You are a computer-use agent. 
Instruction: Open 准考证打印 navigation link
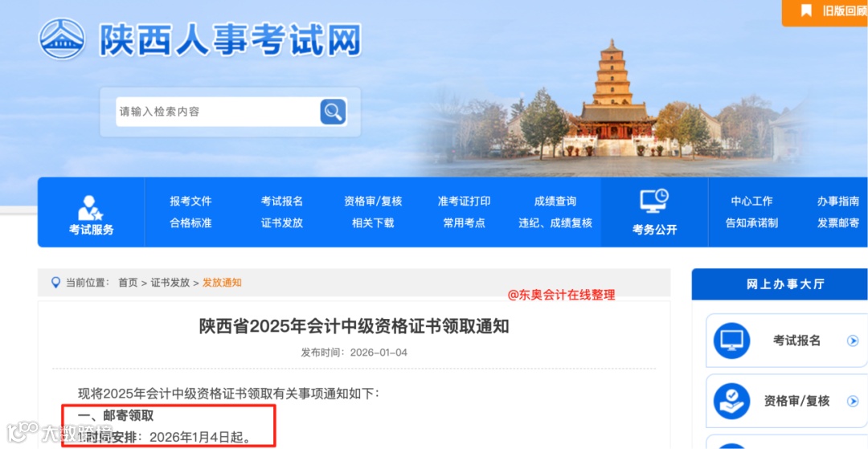[x=464, y=202]
